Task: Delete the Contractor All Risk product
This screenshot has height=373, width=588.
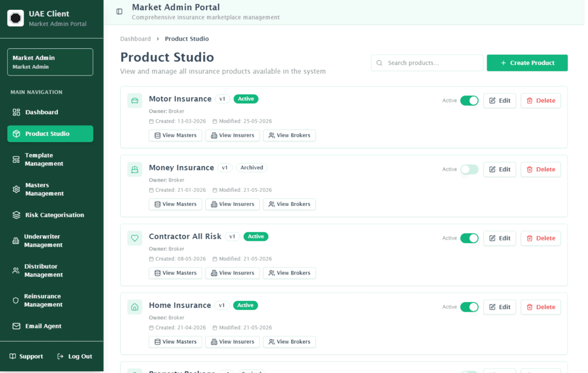Action: click(x=541, y=238)
